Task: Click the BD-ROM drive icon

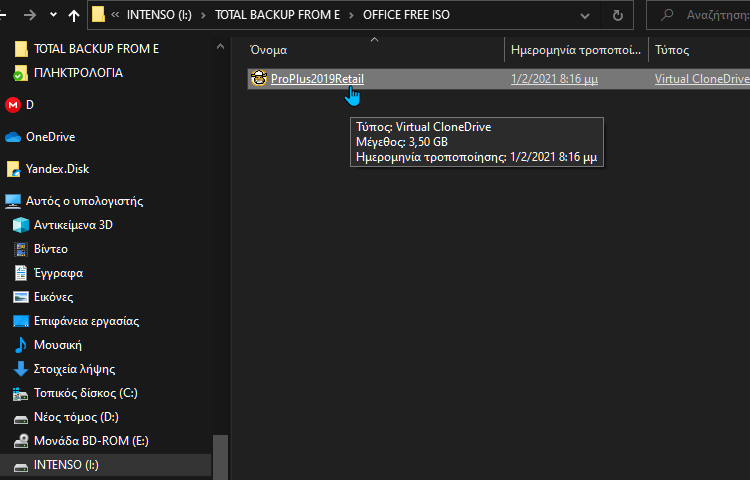Action: click(x=21, y=441)
